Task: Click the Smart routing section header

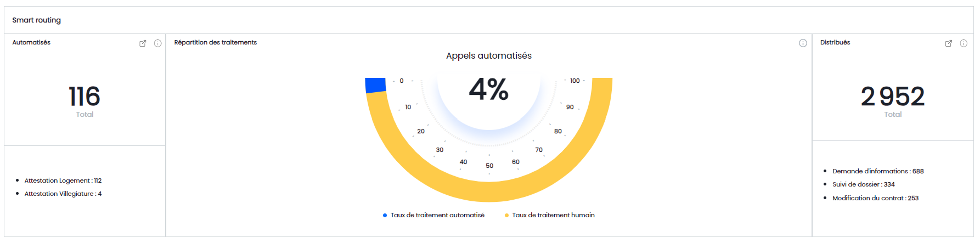Action: [x=37, y=20]
